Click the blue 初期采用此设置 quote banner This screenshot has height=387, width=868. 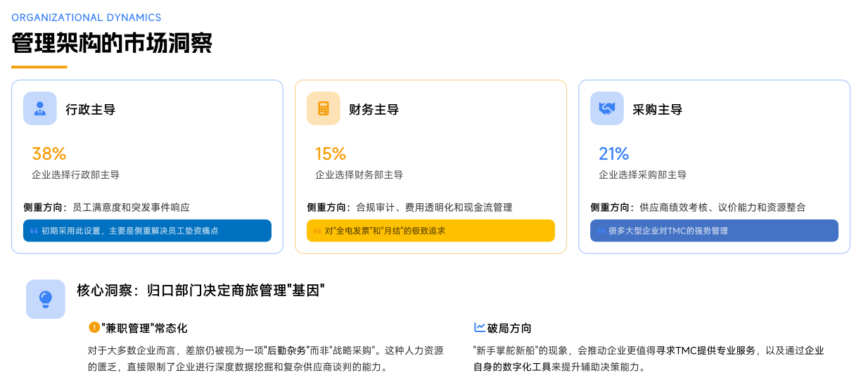[147, 231]
